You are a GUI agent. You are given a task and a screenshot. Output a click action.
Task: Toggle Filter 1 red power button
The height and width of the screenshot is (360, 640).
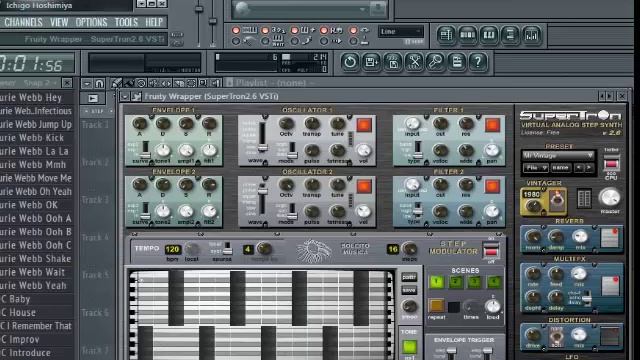tap(492, 125)
